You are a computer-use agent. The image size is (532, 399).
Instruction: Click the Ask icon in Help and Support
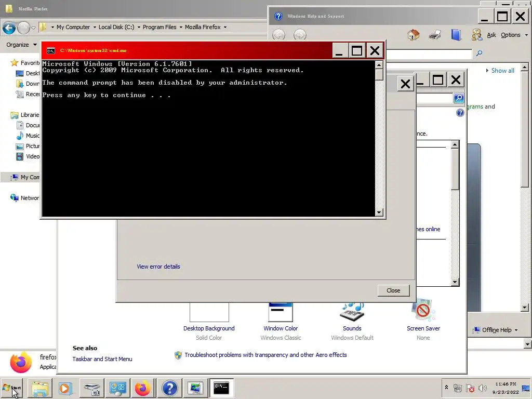click(x=477, y=35)
